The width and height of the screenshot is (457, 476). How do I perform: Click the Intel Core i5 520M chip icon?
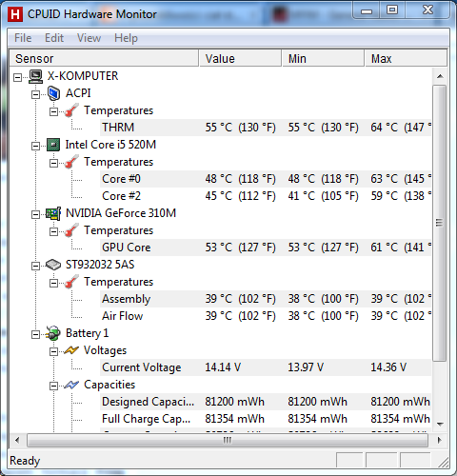[53, 145]
